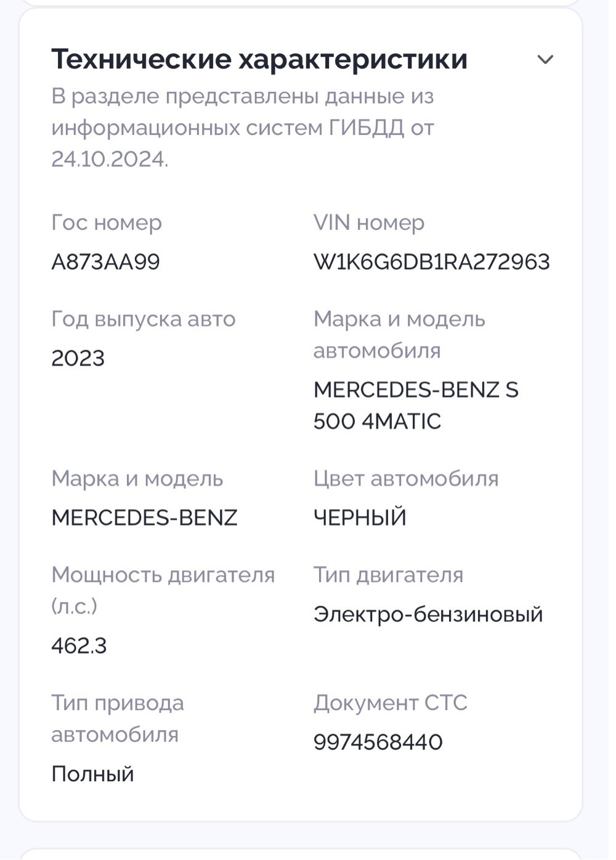The image size is (616, 860).
Task: Tap the VIN number W1K6G6DB1RA272963
Action: point(431,262)
